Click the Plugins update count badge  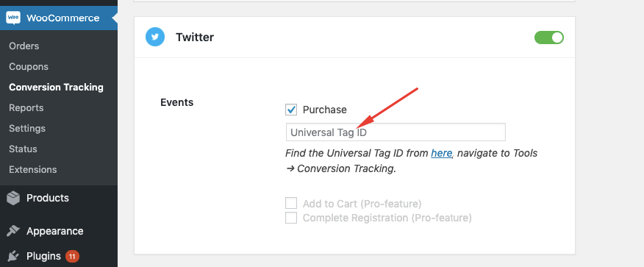(72, 257)
